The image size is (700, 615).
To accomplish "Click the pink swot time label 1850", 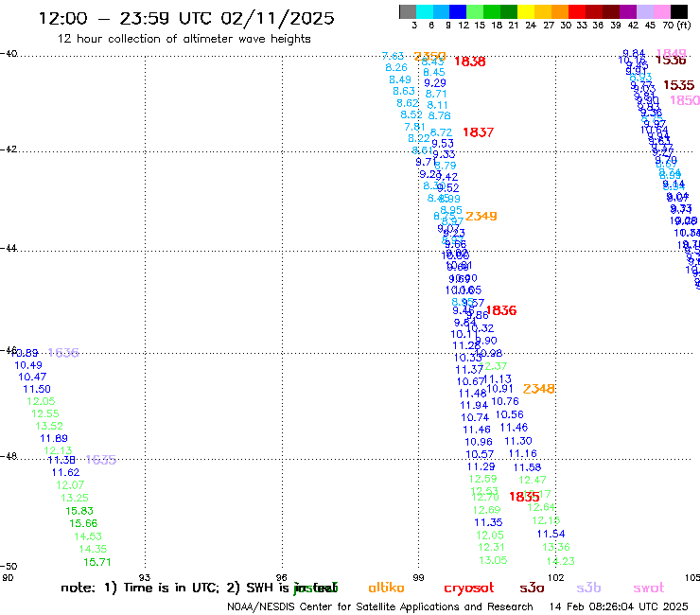I will (x=685, y=100).
